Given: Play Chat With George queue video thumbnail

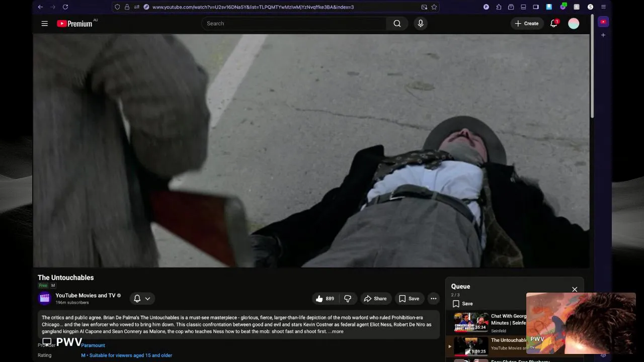Looking at the screenshot, I should coord(471,322).
